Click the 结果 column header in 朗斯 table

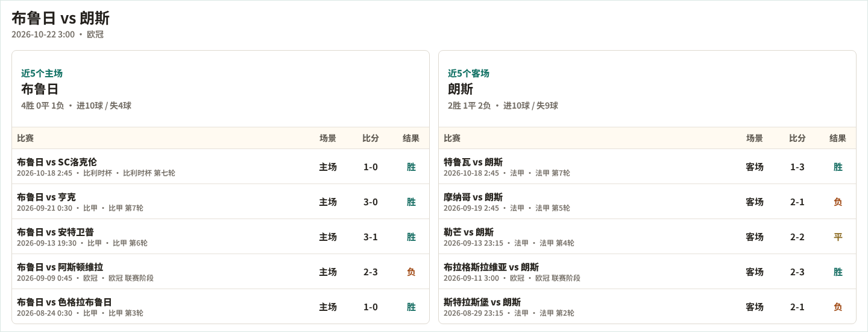coord(838,138)
